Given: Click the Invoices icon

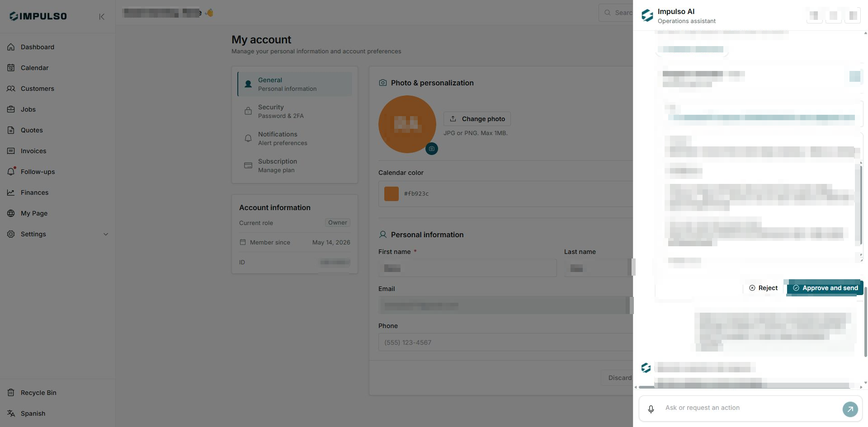Looking at the screenshot, I should [x=11, y=151].
